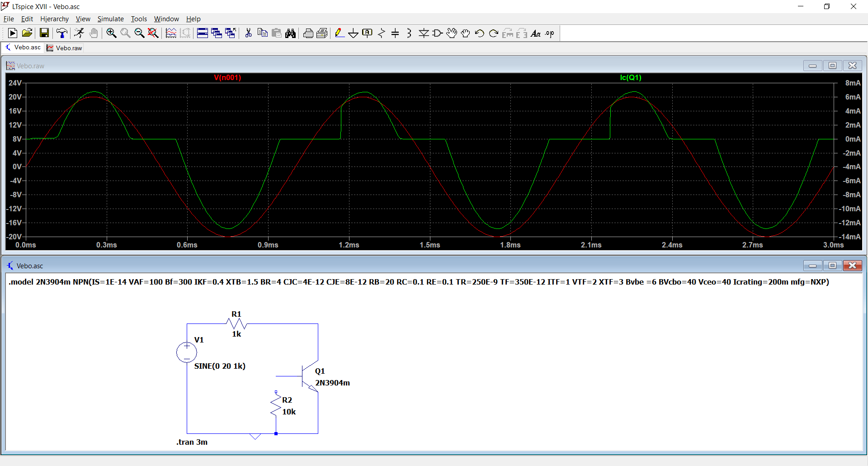The width and height of the screenshot is (868, 466).
Task: Redo the last action
Action: point(494,33)
